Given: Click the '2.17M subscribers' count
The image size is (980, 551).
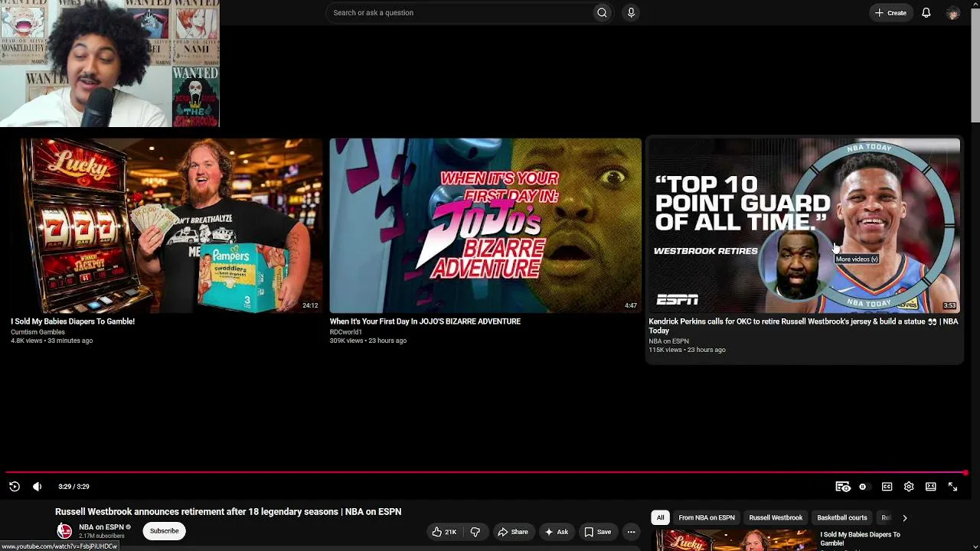Looking at the screenshot, I should [x=102, y=536].
